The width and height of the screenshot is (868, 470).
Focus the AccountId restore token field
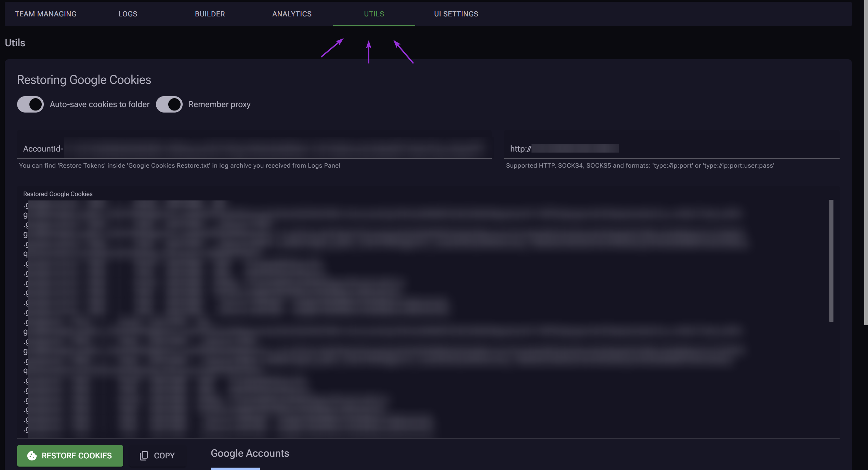254,148
